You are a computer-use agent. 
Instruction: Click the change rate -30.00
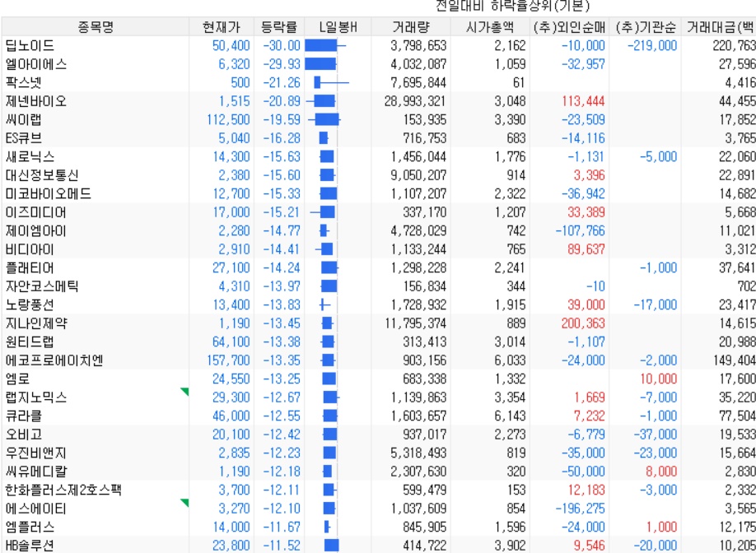click(282, 46)
